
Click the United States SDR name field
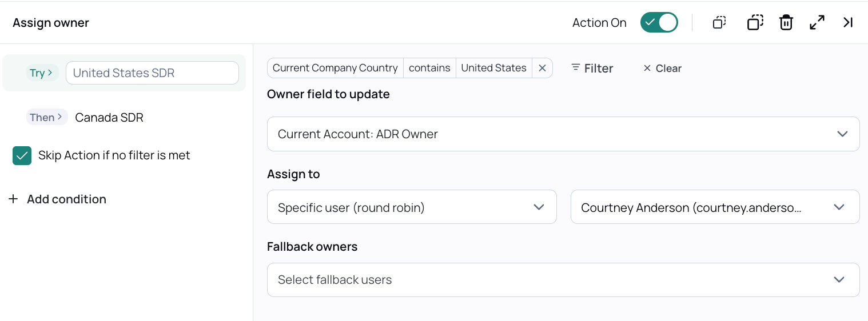(x=152, y=73)
